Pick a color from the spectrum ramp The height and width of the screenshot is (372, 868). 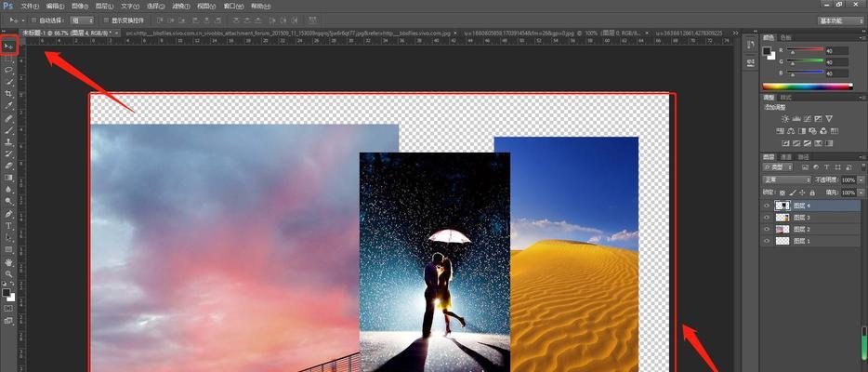click(x=807, y=86)
